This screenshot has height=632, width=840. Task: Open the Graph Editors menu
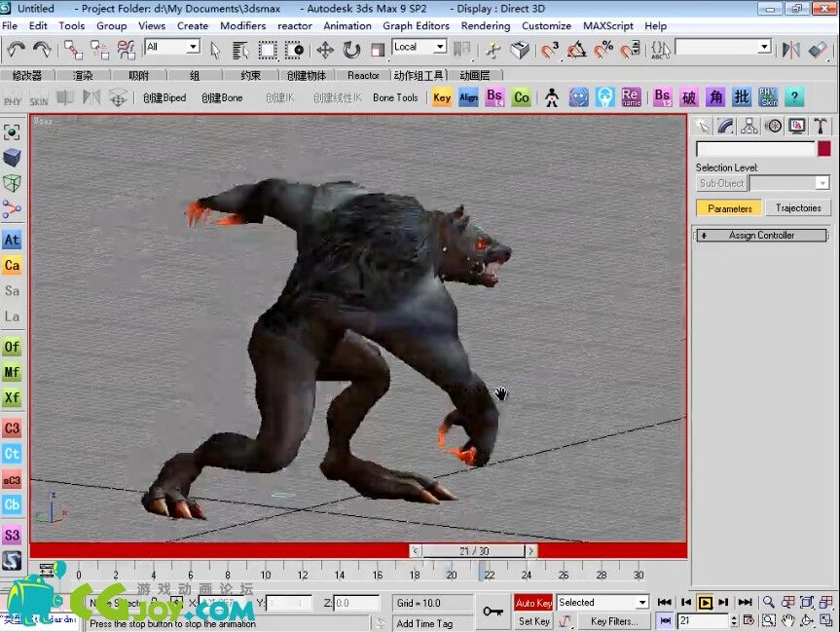[x=416, y=25]
